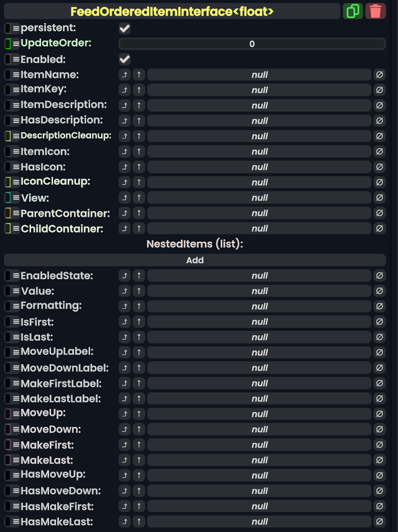Click the null-clear button on the HasIcon row
The image size is (398, 532).
click(380, 167)
